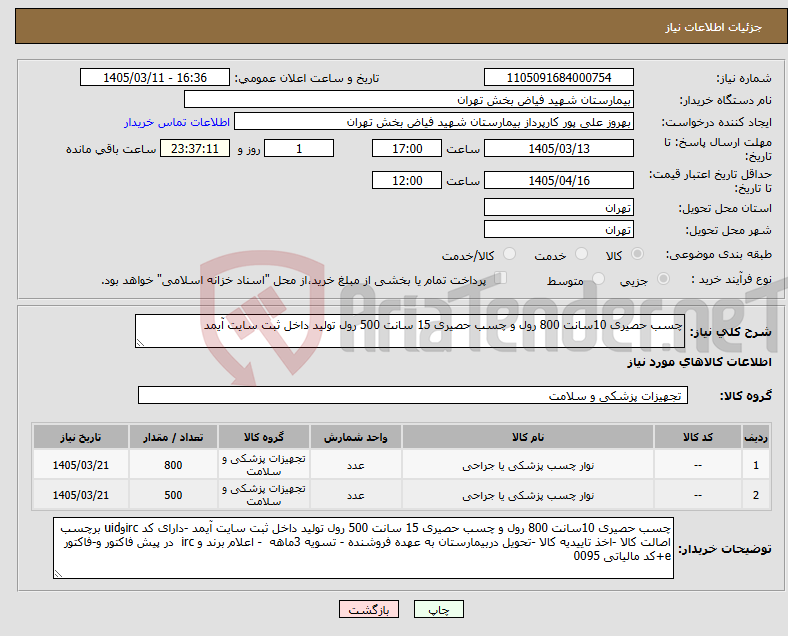Click unit عدد in row 2
The width and height of the screenshot is (788, 636).
[x=355, y=496]
